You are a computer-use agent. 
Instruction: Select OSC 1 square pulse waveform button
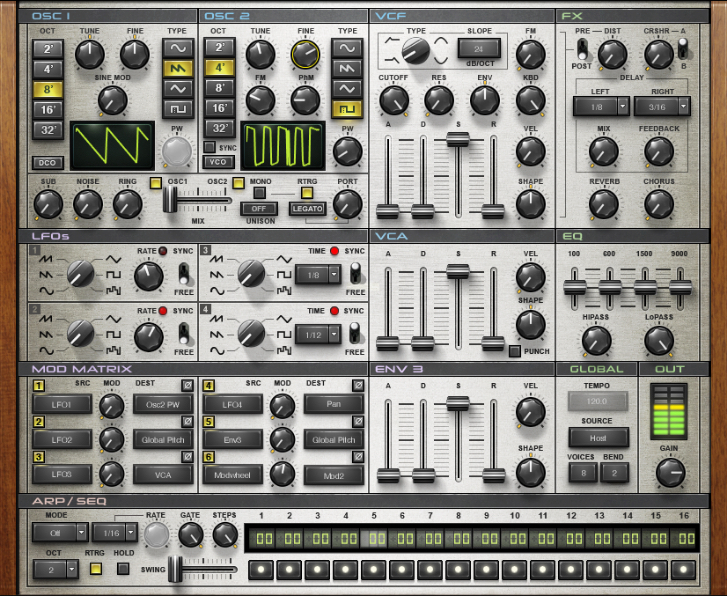pyautogui.click(x=178, y=109)
